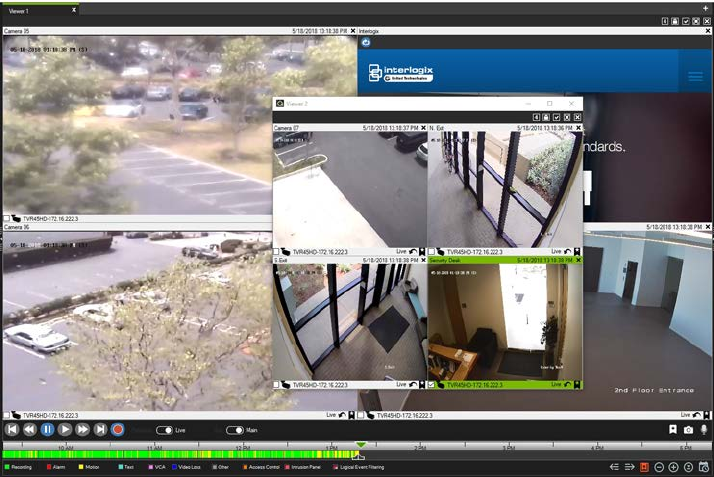Viewport: 714px width, 477px height.
Task: Start recording with the red record button
Action: [x=117, y=429]
